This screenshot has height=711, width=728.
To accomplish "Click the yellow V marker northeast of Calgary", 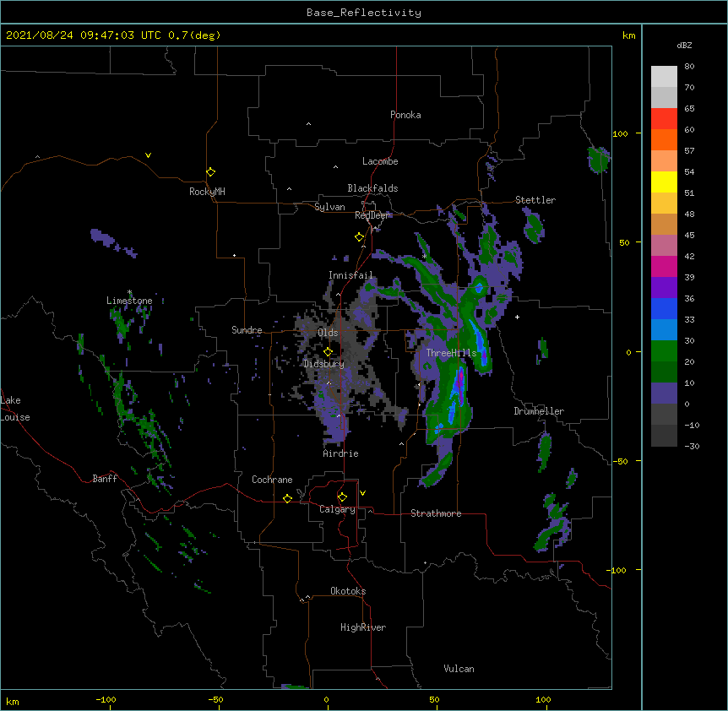I will click(x=362, y=493).
